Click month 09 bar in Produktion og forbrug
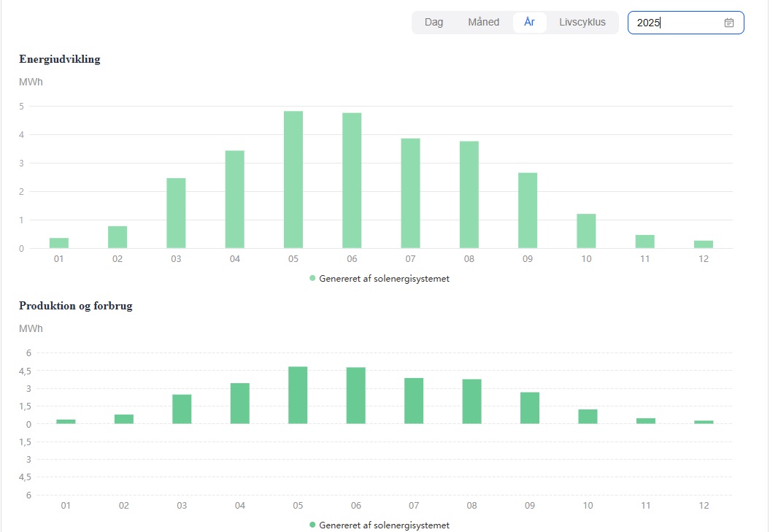 [530, 408]
